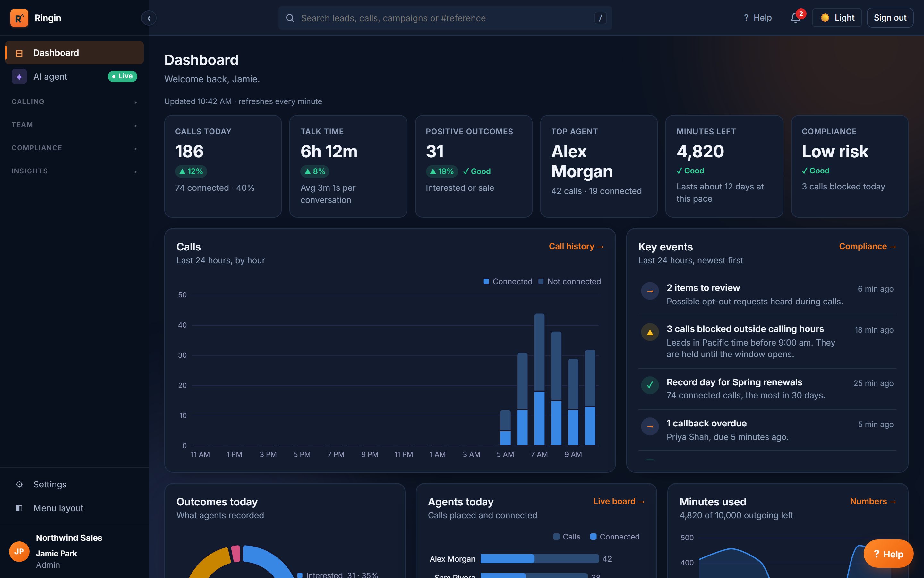This screenshot has height=578, width=924.
Task: Open the Calls Today stat card
Action: [223, 166]
